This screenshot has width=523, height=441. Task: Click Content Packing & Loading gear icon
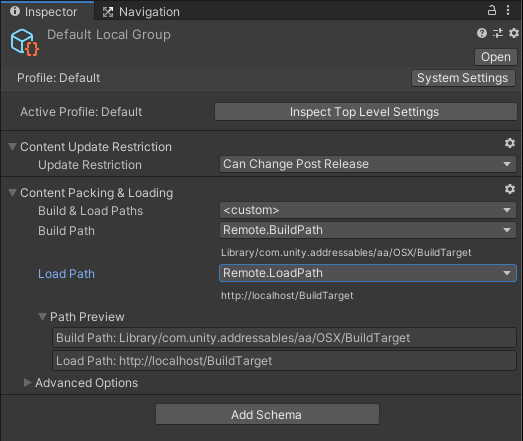[x=510, y=189]
